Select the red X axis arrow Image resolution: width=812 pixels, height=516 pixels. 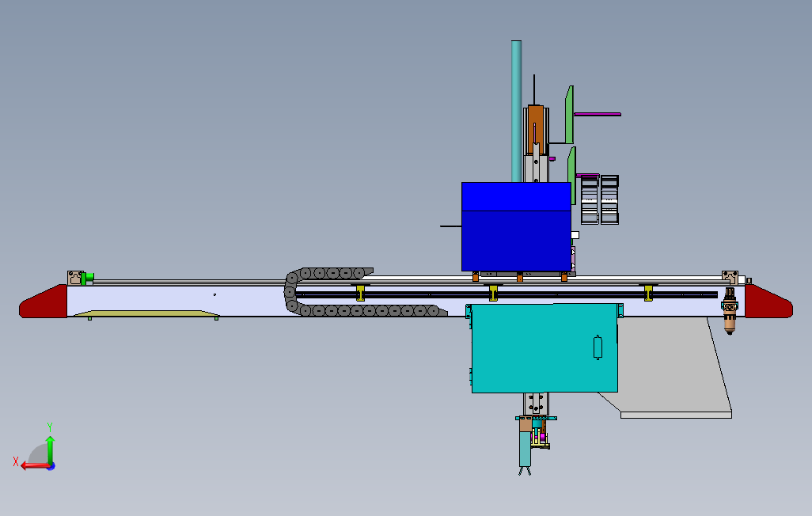(35, 466)
